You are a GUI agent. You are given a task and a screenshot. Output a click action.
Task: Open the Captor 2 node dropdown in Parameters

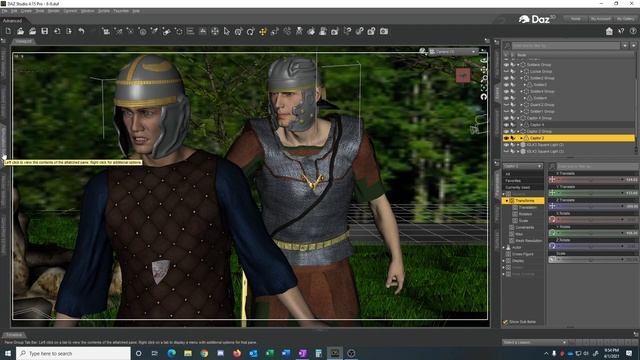[522, 166]
